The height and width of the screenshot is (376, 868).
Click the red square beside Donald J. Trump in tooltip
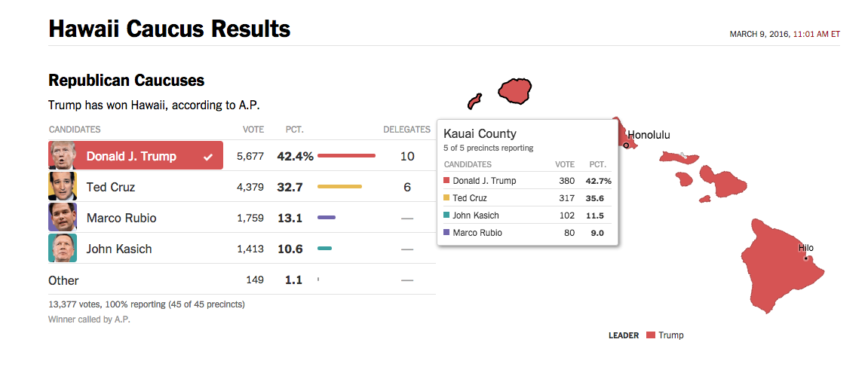coord(446,181)
